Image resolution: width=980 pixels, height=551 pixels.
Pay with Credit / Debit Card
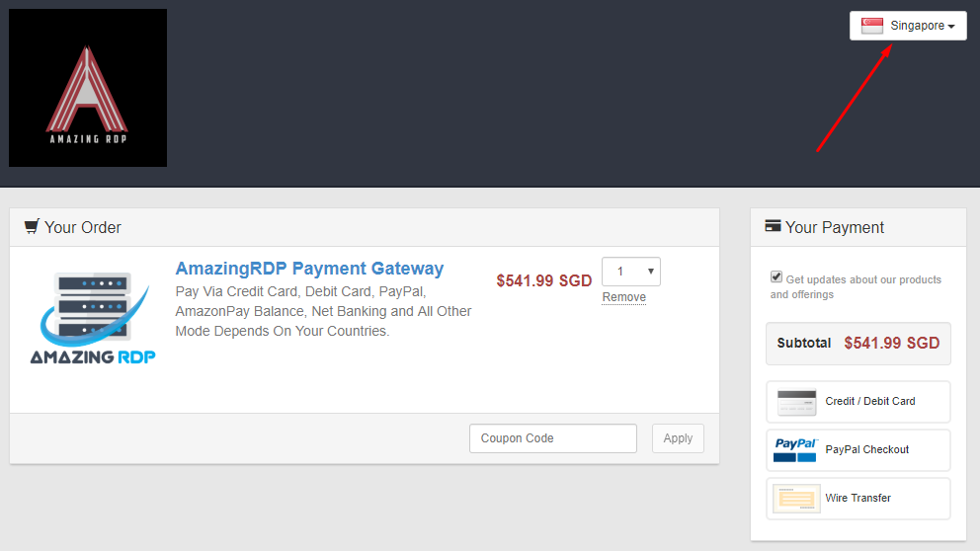[x=869, y=402]
